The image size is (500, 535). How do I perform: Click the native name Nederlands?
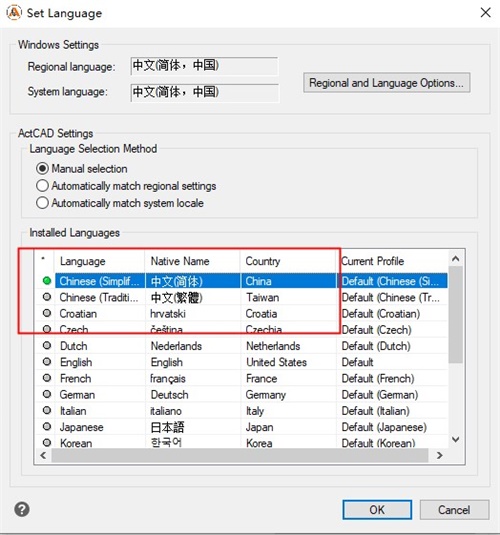(176, 346)
